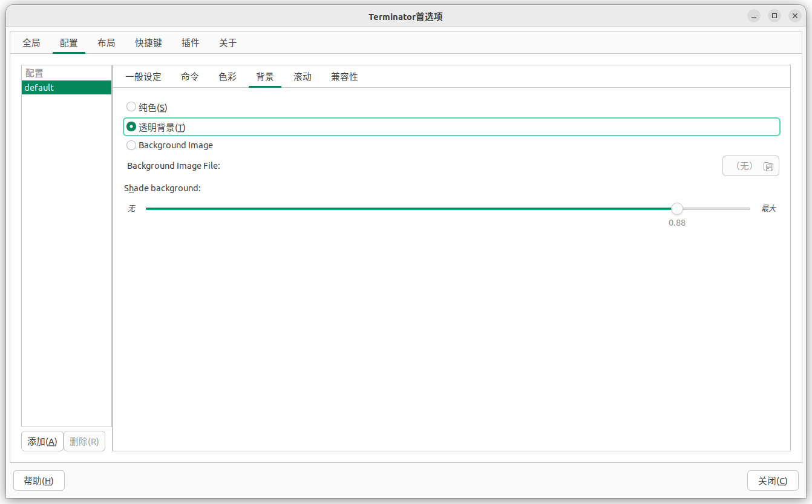Click the 无 minimum shade label
Image resolution: width=812 pixels, height=504 pixels.
(x=131, y=209)
